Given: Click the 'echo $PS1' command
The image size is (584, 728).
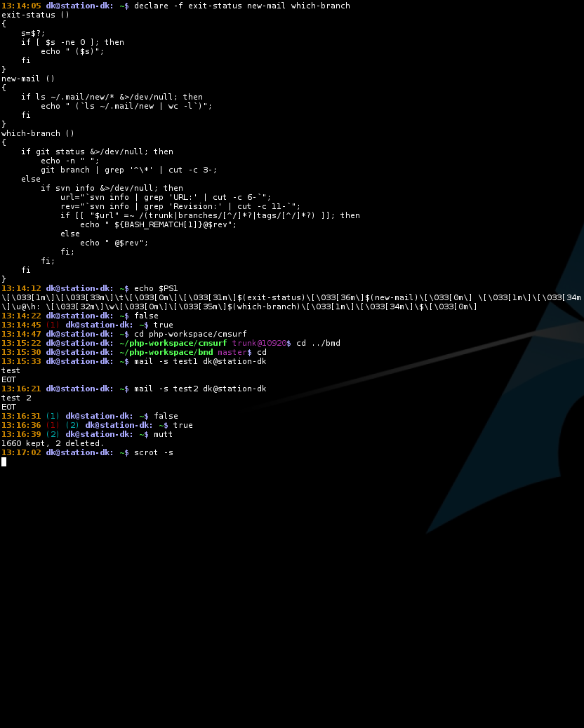Looking at the screenshot, I should [156, 288].
